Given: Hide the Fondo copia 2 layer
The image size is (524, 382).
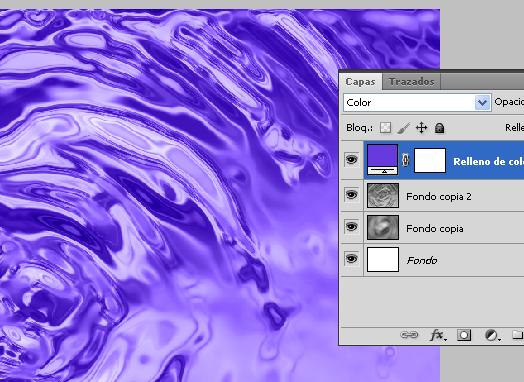Looking at the screenshot, I should point(351,195).
